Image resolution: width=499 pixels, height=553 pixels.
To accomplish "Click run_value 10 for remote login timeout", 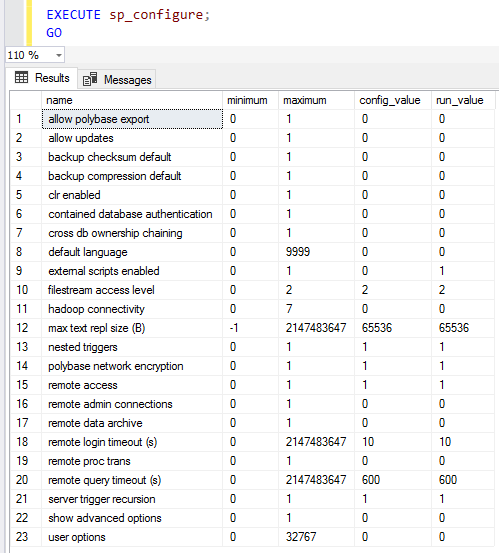I will tap(463, 442).
